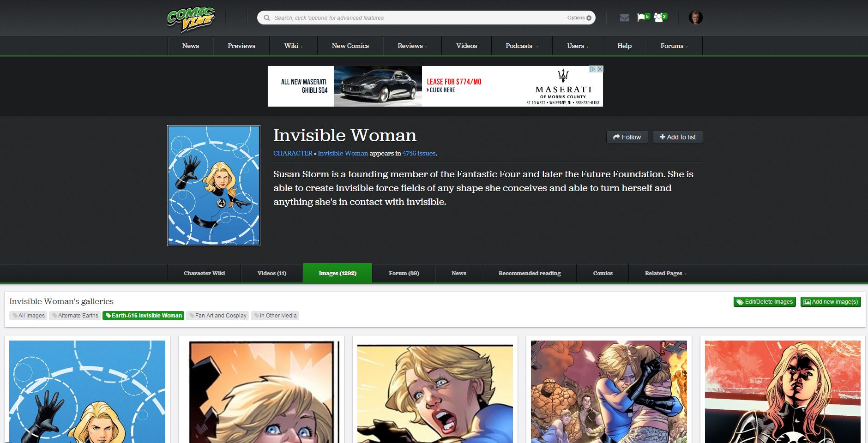Image resolution: width=868 pixels, height=443 pixels.
Task: Open New Comics page
Action: pyautogui.click(x=350, y=46)
